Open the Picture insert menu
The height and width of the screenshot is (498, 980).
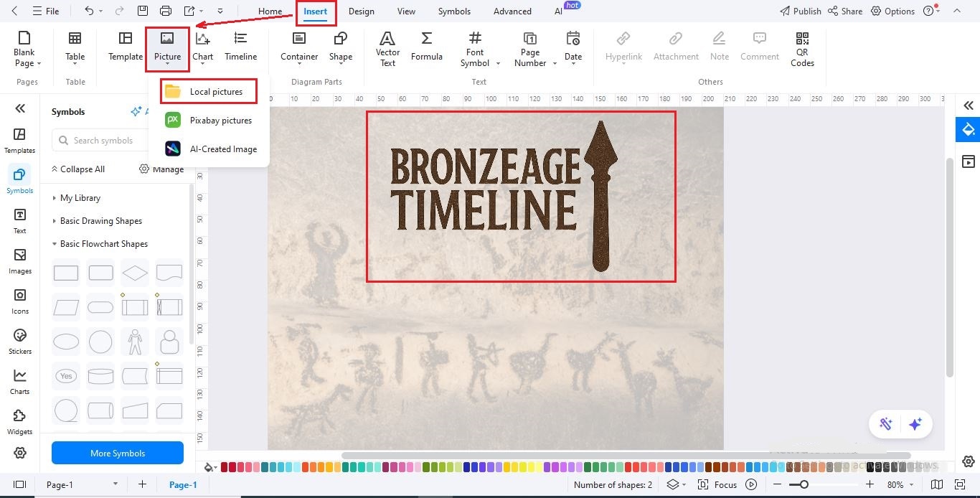(x=167, y=49)
